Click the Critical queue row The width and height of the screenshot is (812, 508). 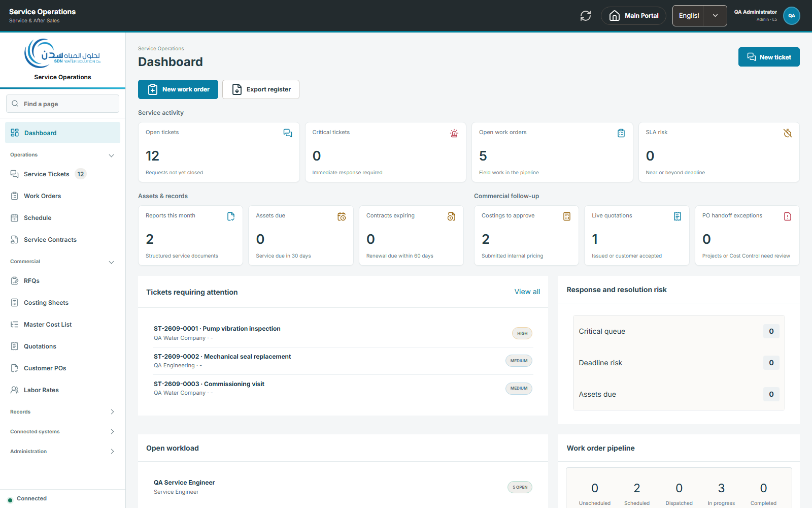(x=679, y=331)
